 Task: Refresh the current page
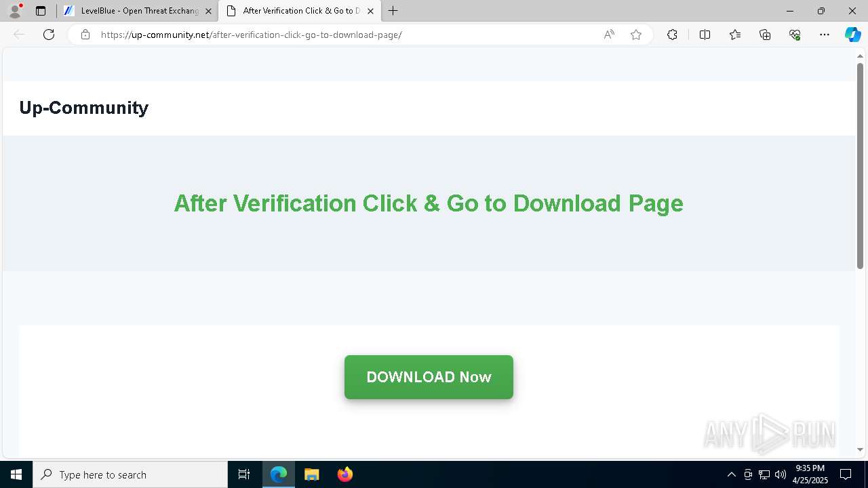point(49,35)
